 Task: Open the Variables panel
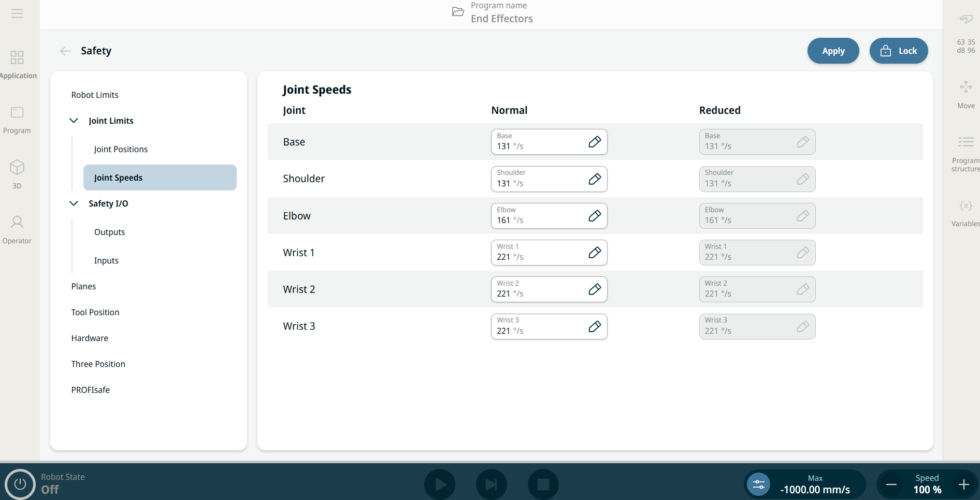pyautogui.click(x=965, y=212)
